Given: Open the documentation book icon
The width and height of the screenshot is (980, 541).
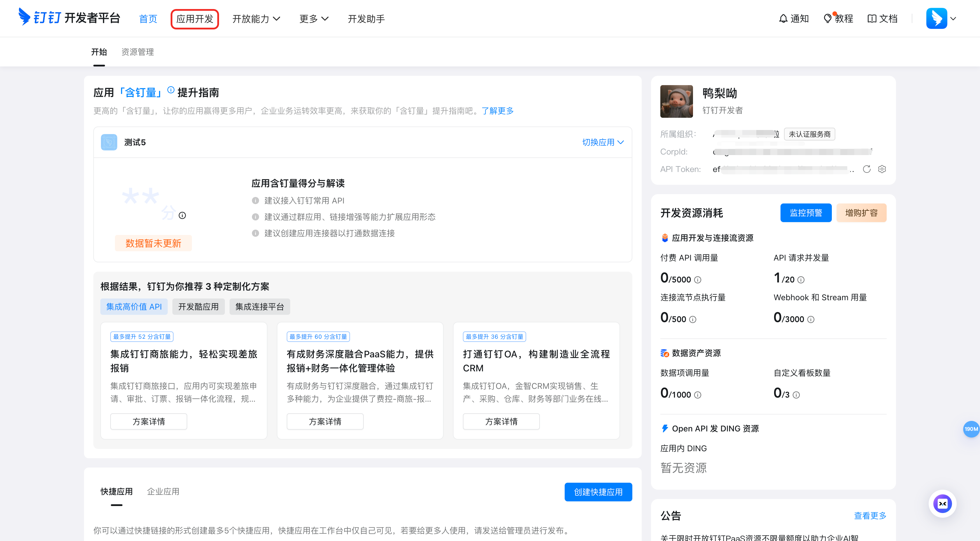Looking at the screenshot, I should pyautogui.click(x=871, y=19).
